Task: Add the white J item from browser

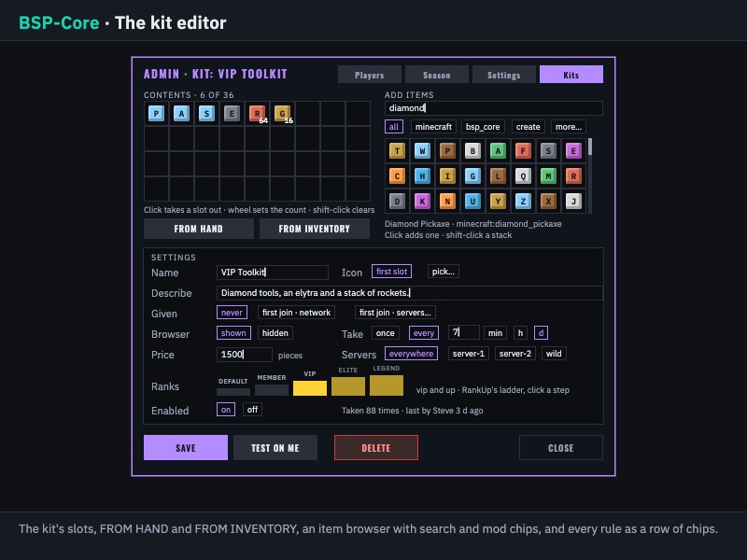Action: click(x=573, y=202)
